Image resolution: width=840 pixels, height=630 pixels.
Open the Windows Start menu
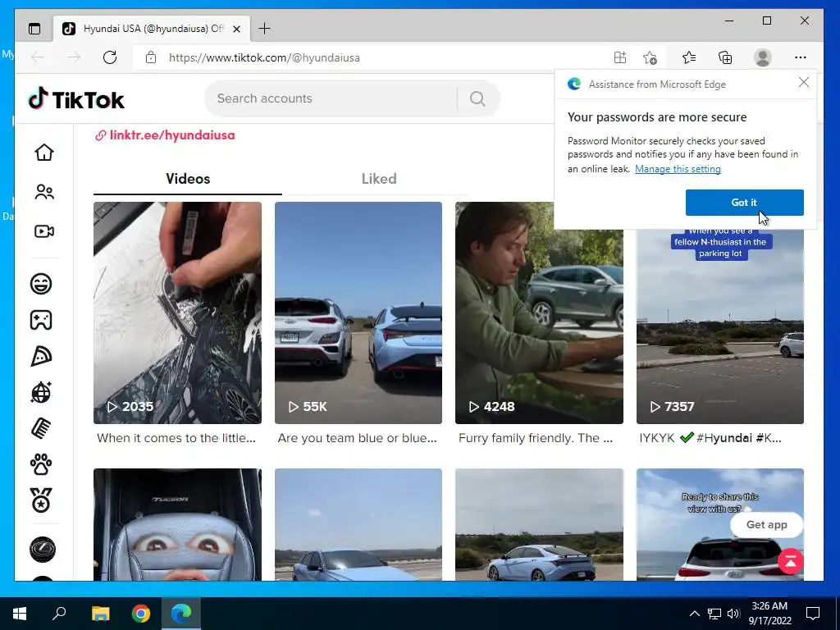click(x=20, y=614)
